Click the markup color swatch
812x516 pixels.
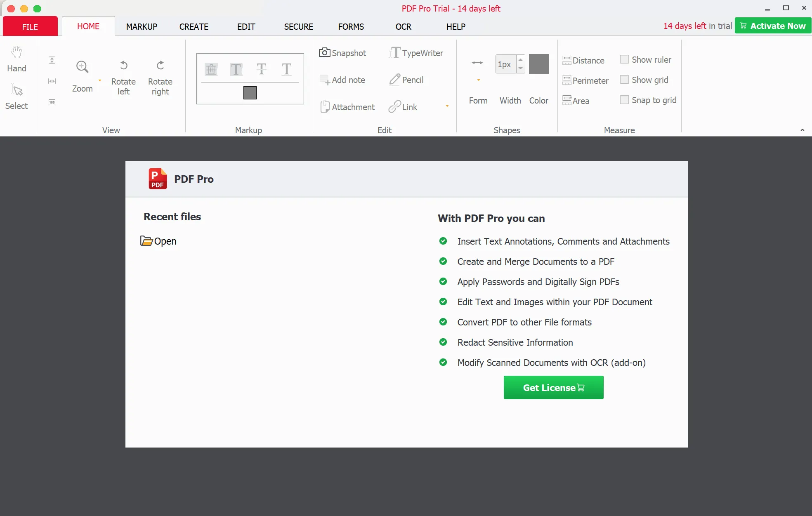pos(250,93)
